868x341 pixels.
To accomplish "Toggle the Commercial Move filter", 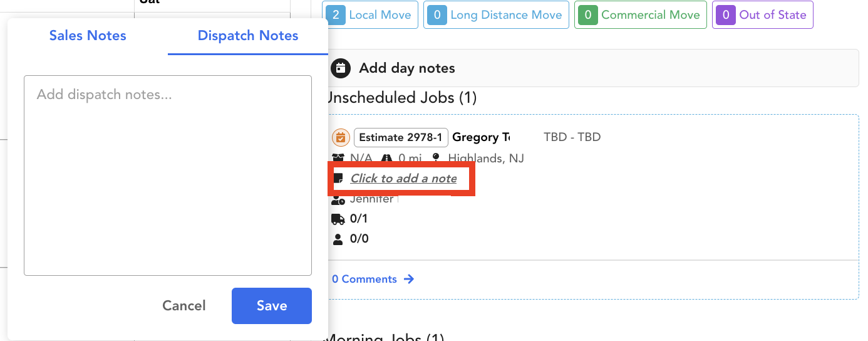I will 640,15.
